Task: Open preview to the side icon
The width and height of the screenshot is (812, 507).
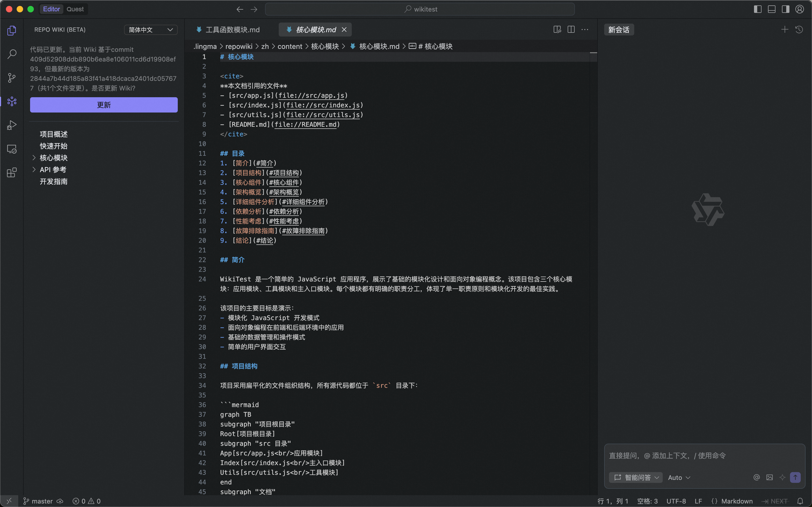Action: point(557,30)
